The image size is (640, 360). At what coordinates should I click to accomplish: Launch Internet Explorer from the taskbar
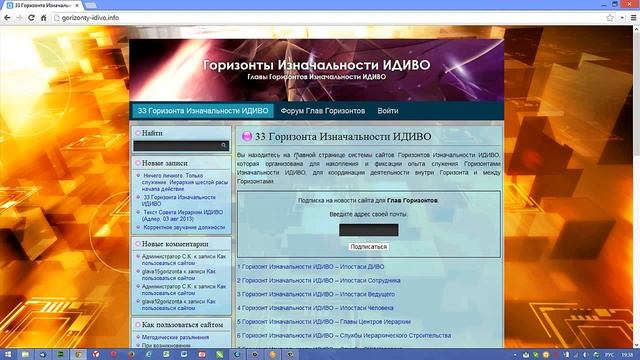click(149, 355)
